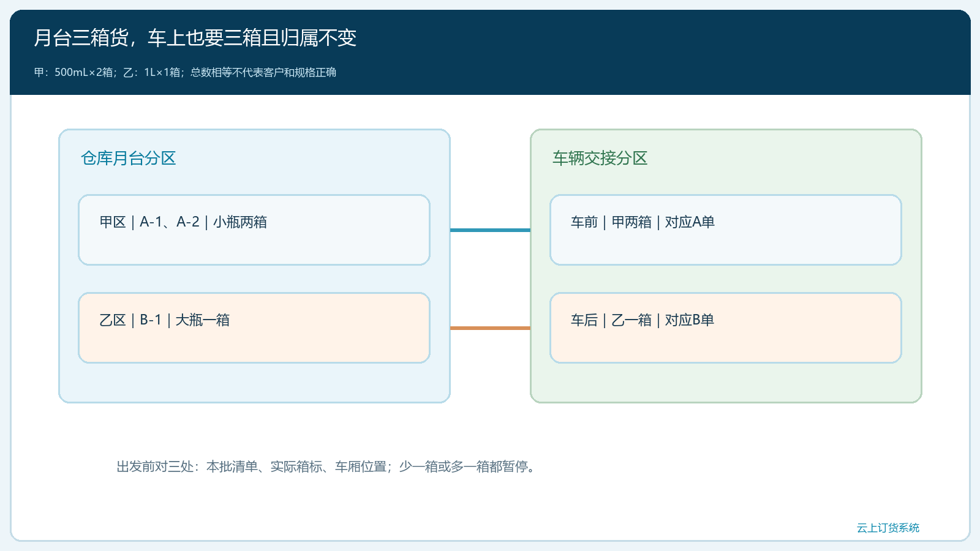
Task: Click the 车后｜乙一箱｜对应B单 card
Action: [726, 328]
